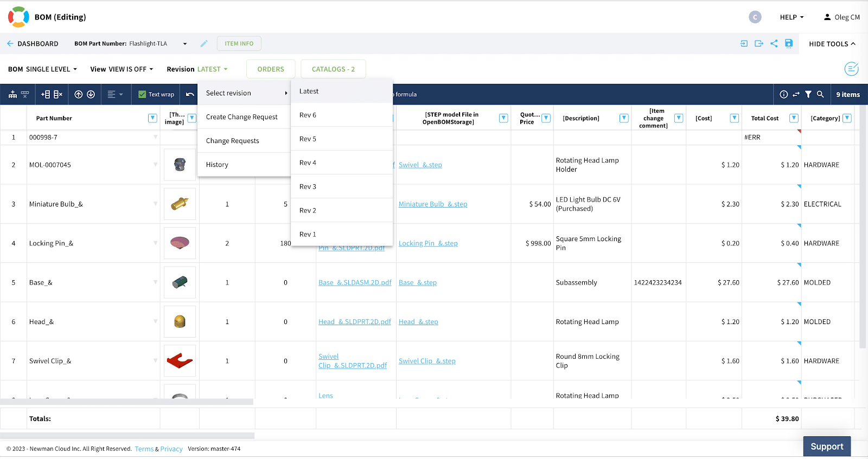Expand the Total Cost column dropdown
This screenshot has height=459, width=868.
794,118
